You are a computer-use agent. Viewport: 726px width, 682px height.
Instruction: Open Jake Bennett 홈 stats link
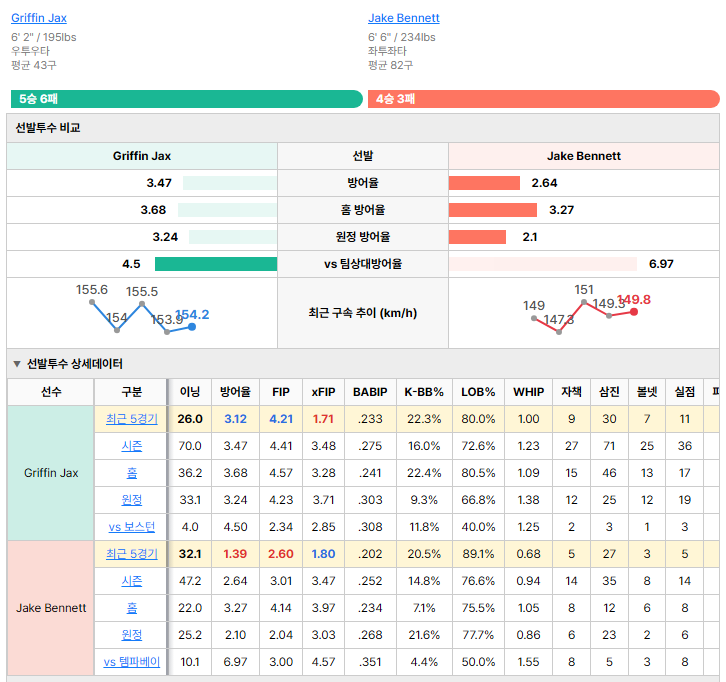click(131, 607)
